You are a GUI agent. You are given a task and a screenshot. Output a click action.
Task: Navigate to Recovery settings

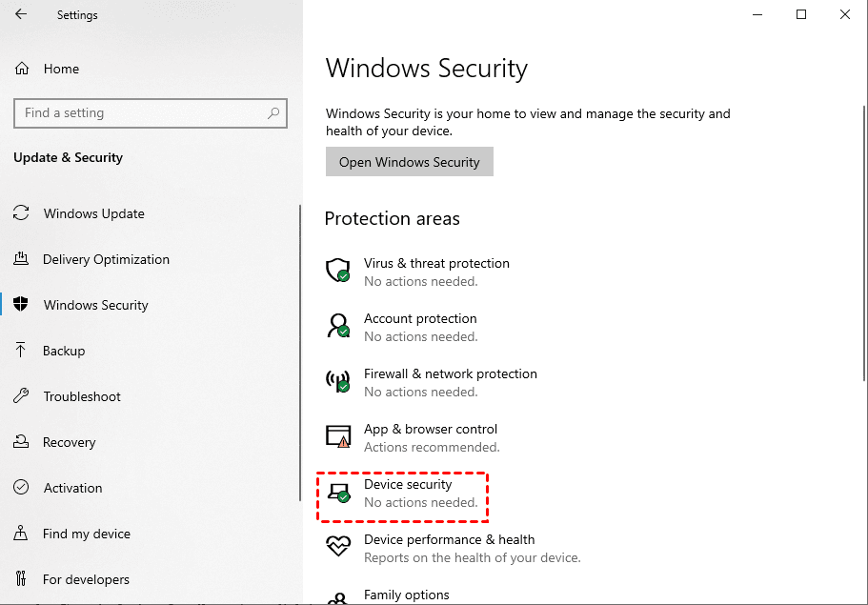69,442
